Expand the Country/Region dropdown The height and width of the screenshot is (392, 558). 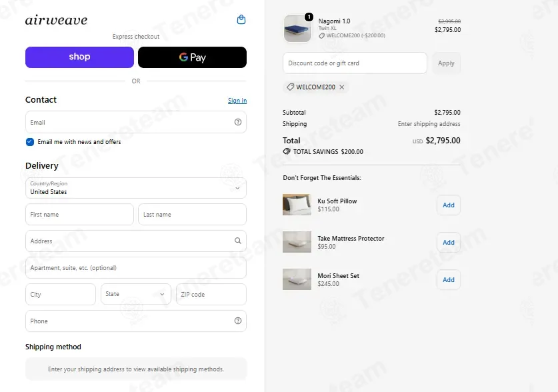[136, 188]
